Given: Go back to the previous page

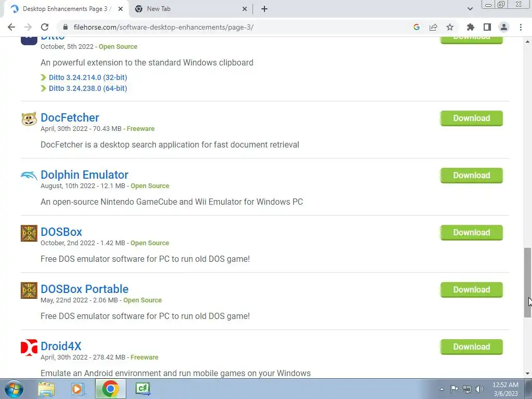Looking at the screenshot, I should click(x=11, y=27).
